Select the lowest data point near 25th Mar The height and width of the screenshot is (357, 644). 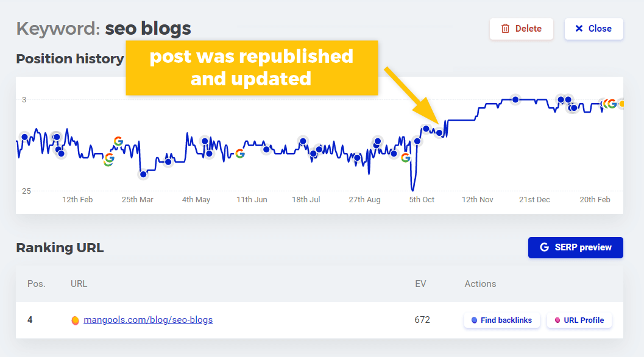pyautogui.click(x=143, y=174)
